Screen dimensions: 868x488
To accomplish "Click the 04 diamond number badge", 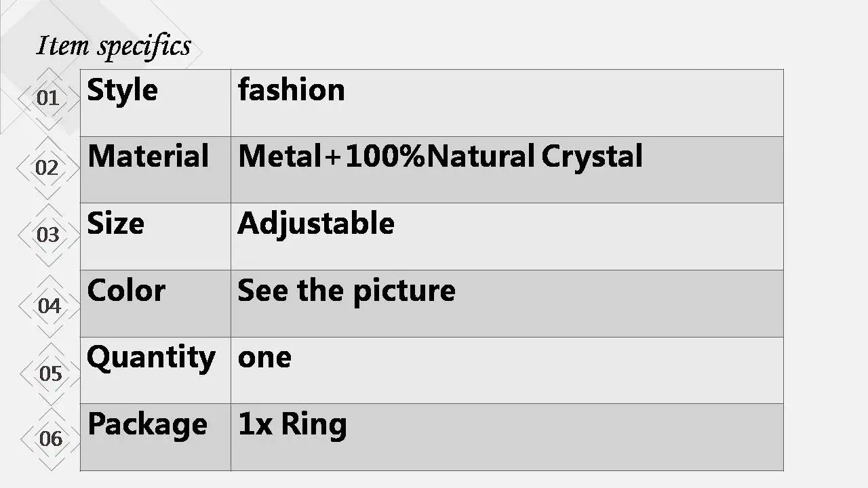I will 49,306.
